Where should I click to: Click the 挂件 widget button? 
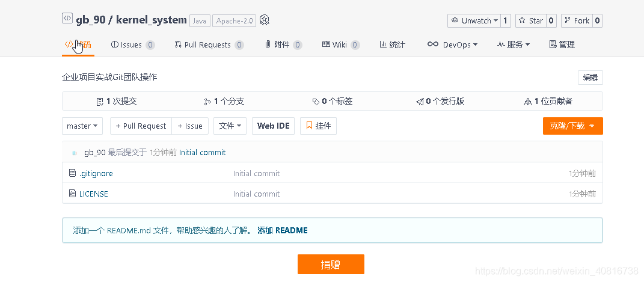click(318, 126)
